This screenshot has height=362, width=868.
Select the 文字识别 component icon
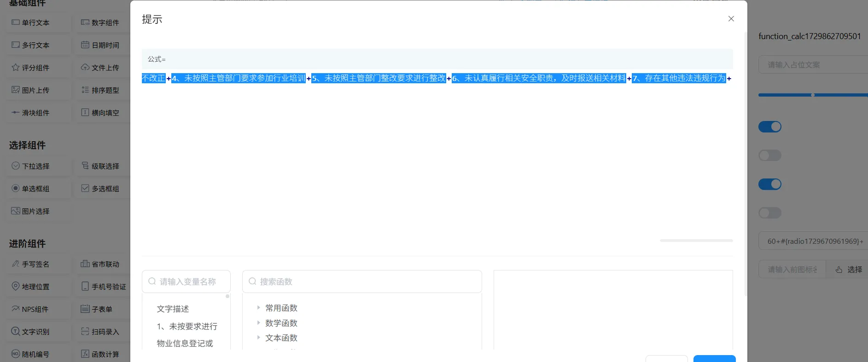tap(16, 331)
